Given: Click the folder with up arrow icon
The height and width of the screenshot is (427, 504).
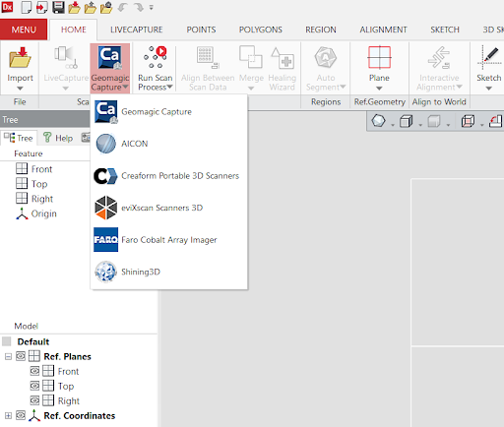Looking at the screenshot, I should tap(91, 7).
